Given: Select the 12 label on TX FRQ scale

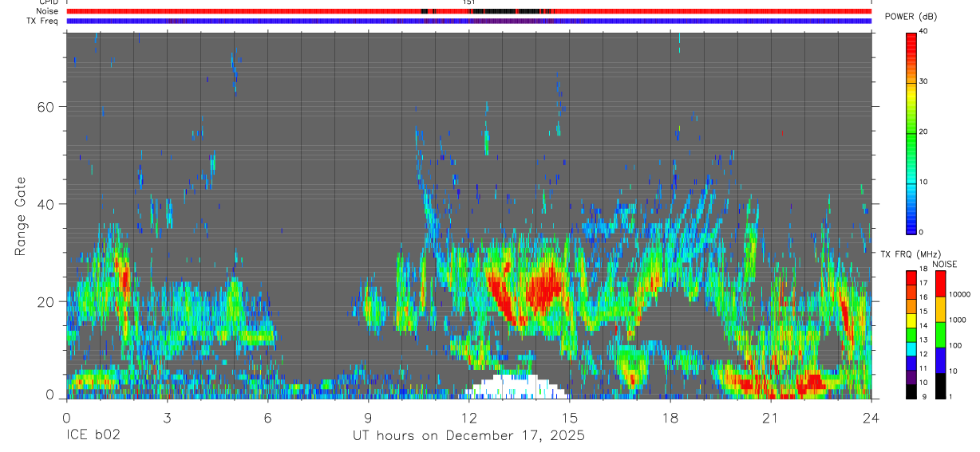Looking at the screenshot, I should click(x=924, y=354).
